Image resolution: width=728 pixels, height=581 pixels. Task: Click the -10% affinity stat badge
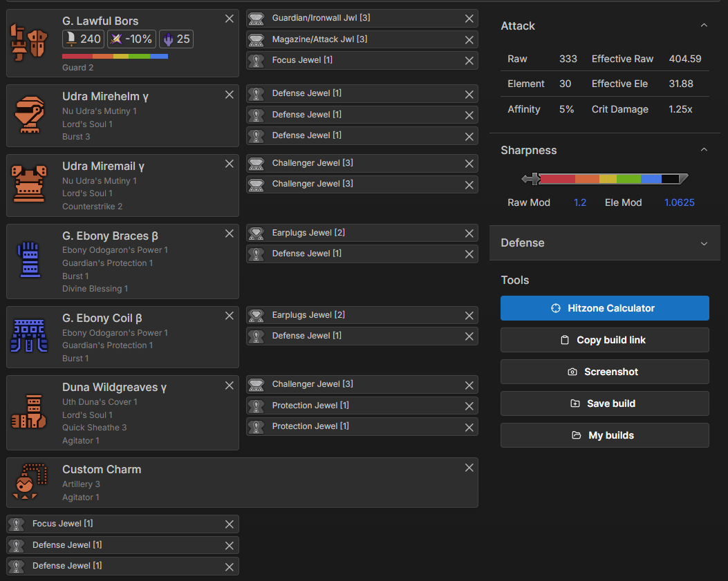point(131,39)
